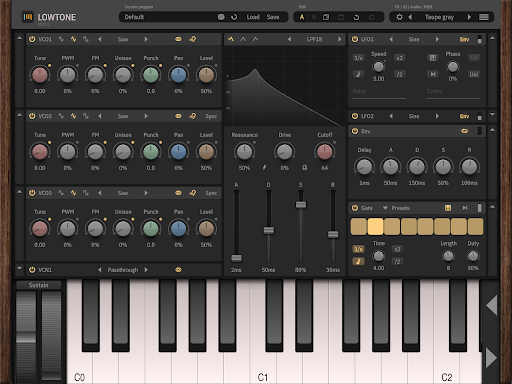Click the copy icon in Edit section
The image size is (512, 384).
[x=326, y=17]
